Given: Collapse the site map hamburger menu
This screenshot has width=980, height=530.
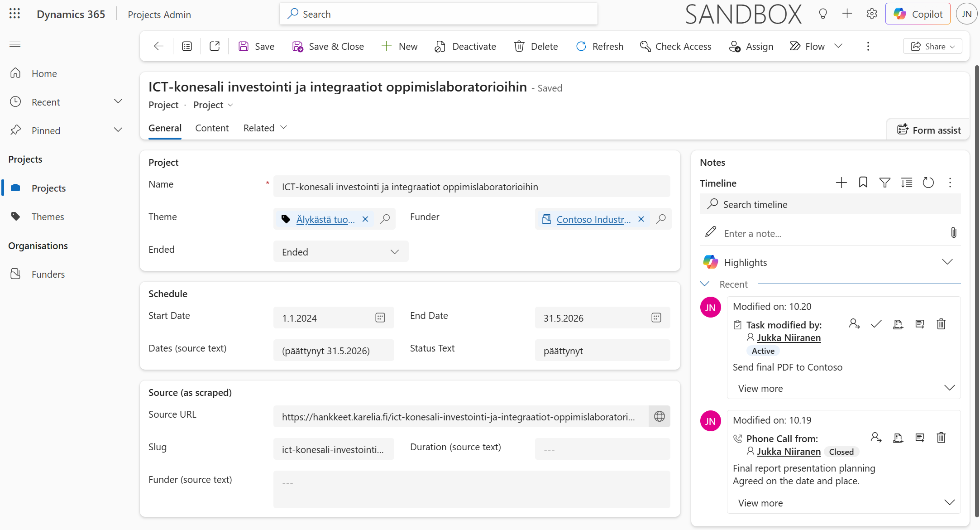Looking at the screenshot, I should (15, 44).
